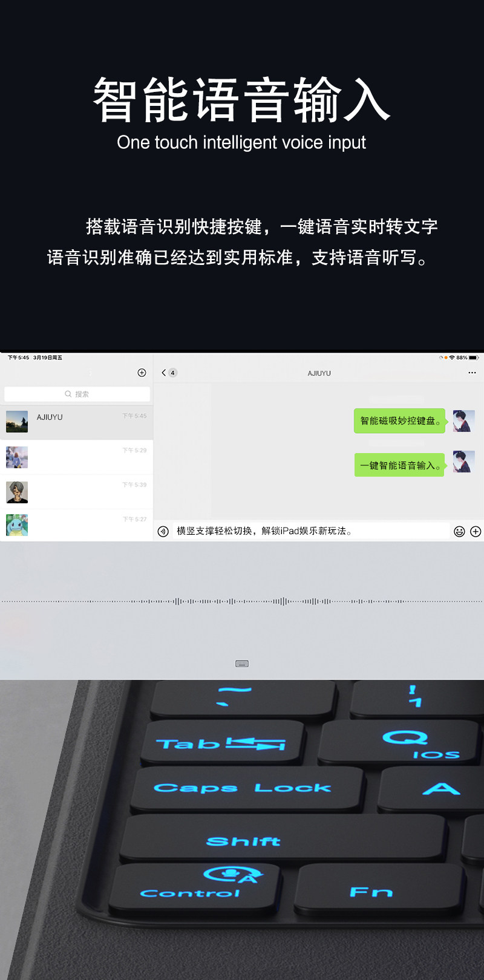Viewport: 484px width, 980px height.
Task: Click the Shift key on the keyboard
Action: click(284, 838)
